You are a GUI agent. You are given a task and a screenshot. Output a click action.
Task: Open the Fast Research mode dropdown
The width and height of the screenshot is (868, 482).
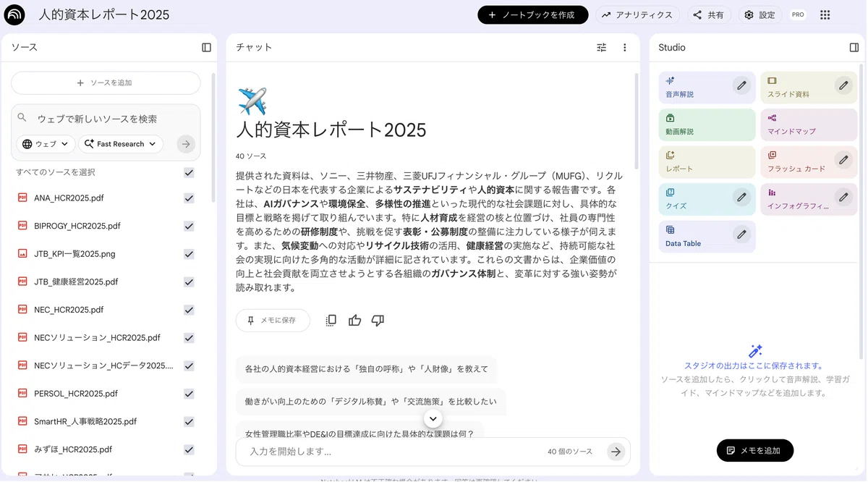tap(120, 144)
